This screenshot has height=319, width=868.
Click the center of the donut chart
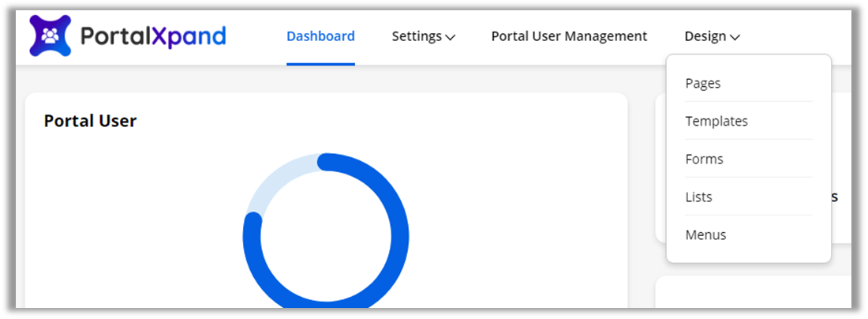tap(326, 237)
